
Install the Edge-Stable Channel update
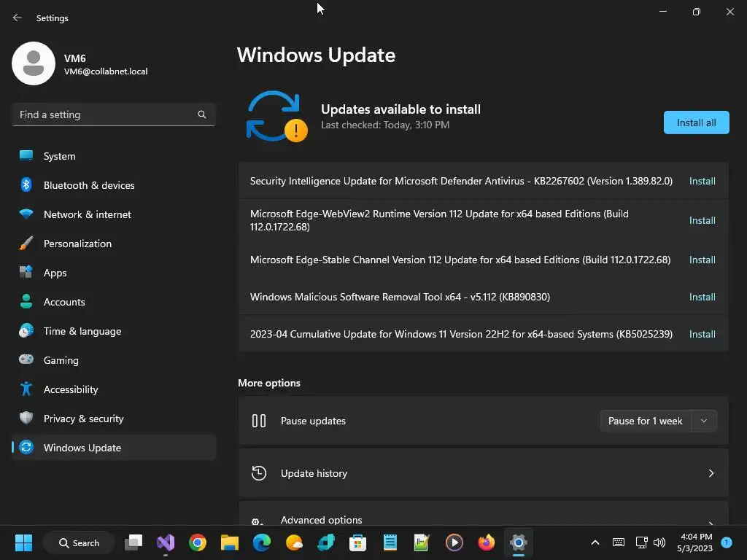tap(703, 260)
